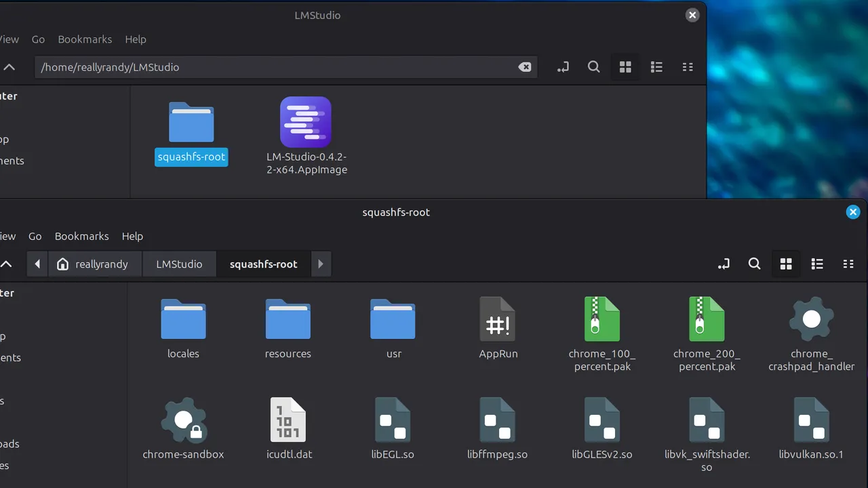Clear the location bar in LMStudio window
Image resolution: width=868 pixels, height=488 pixels.
(x=525, y=67)
